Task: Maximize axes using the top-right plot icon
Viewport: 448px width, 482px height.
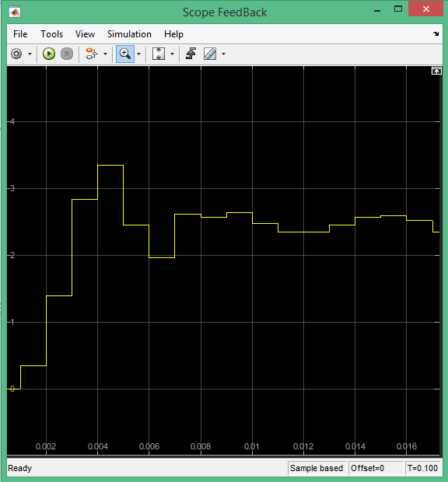Action: (436, 72)
